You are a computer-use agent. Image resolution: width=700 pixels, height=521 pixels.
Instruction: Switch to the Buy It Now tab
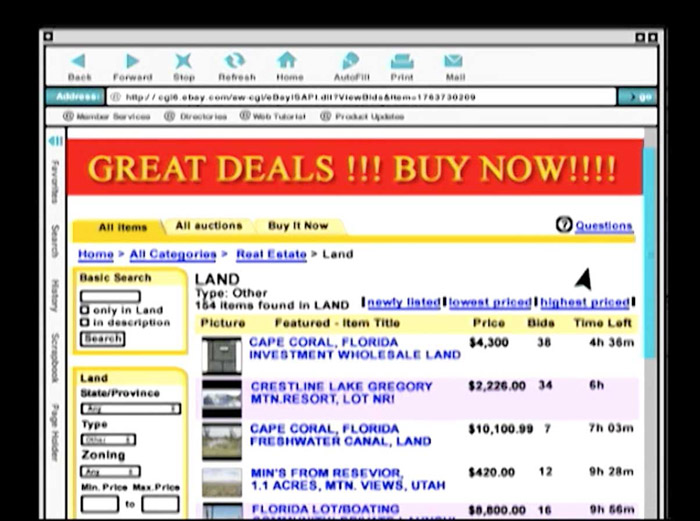(x=298, y=226)
